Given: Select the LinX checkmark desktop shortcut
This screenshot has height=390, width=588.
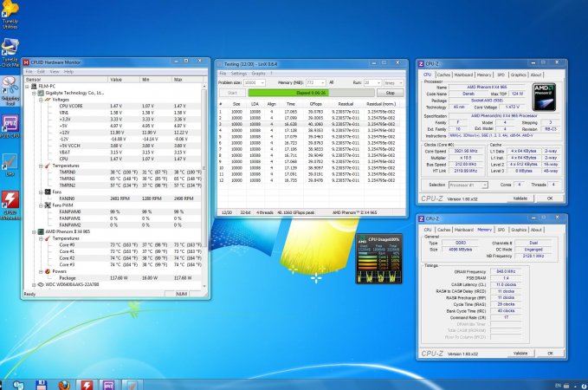Looking at the screenshot, I should [10, 166].
